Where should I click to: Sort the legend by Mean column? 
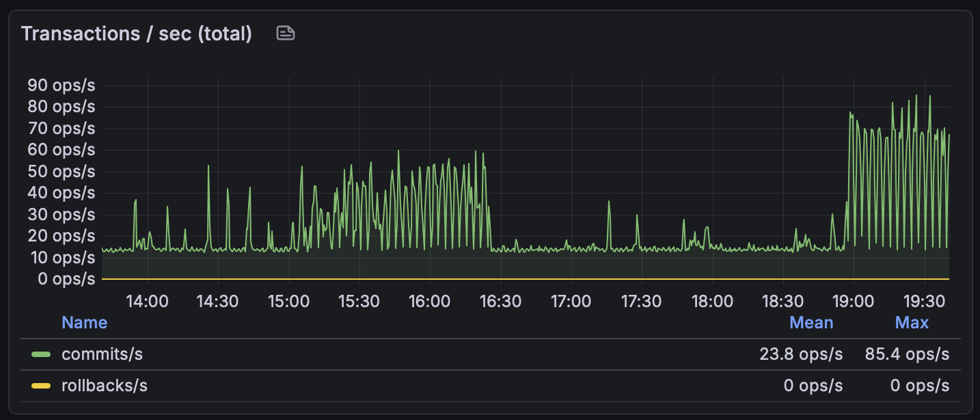811,322
